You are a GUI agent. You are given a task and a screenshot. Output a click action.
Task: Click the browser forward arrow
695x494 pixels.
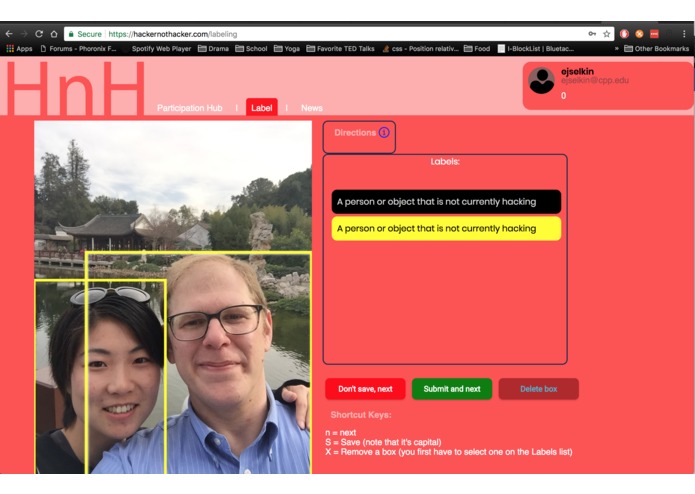[24, 34]
